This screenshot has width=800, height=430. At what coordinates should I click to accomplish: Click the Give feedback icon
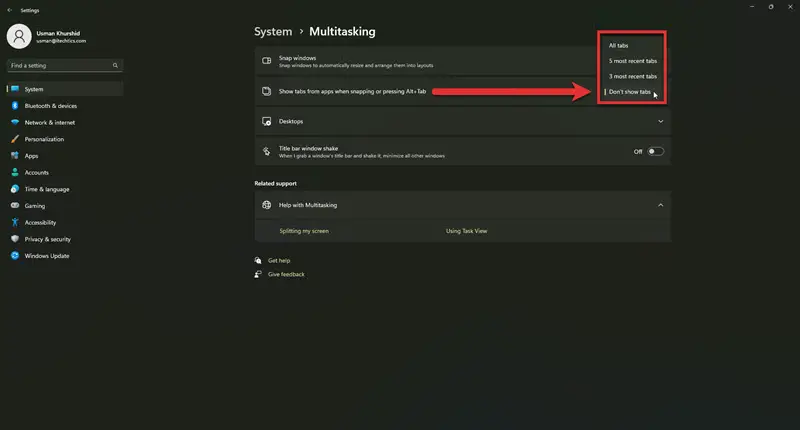258,274
